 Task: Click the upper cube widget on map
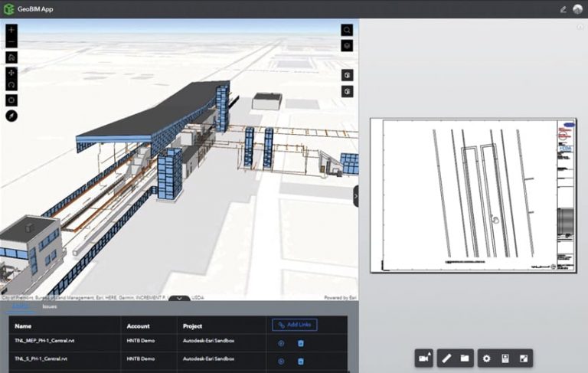point(347,75)
